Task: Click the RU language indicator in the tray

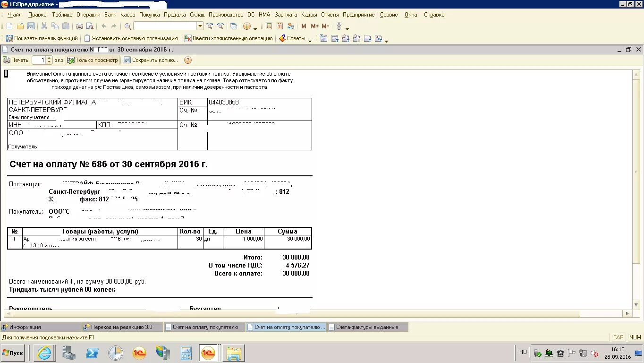Action: pyautogui.click(x=523, y=352)
